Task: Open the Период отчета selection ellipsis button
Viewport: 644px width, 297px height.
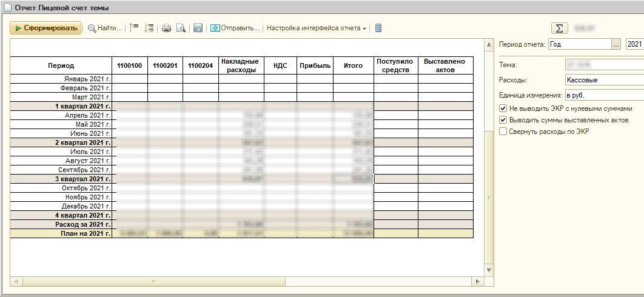Action: (x=616, y=44)
